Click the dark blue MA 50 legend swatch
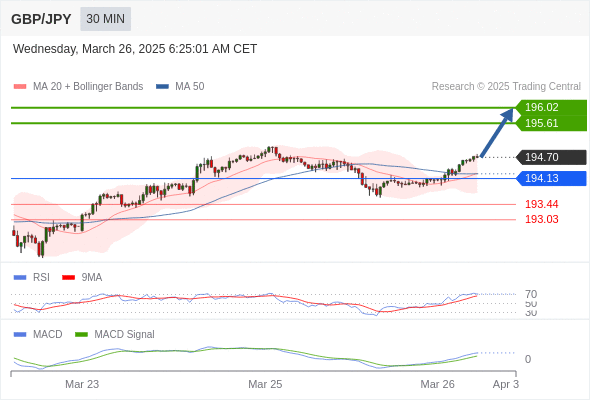The width and height of the screenshot is (590, 400). tap(162, 87)
